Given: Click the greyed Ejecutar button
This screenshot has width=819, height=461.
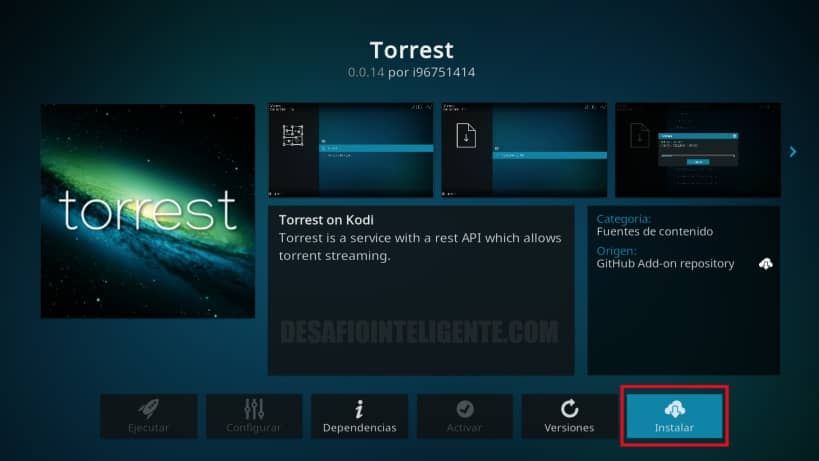Looking at the screenshot, I should pyautogui.click(x=149, y=416).
